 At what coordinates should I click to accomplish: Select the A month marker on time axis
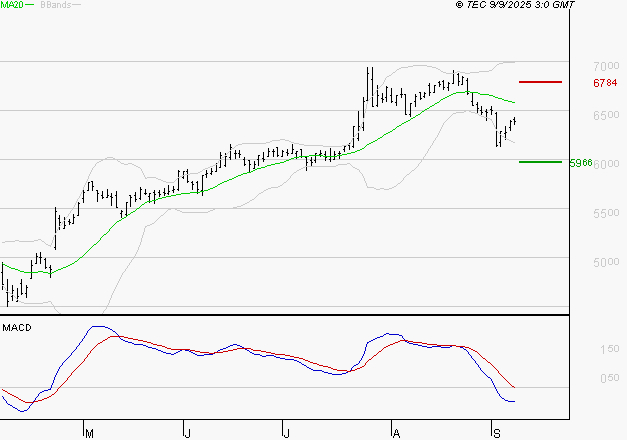click(397, 433)
